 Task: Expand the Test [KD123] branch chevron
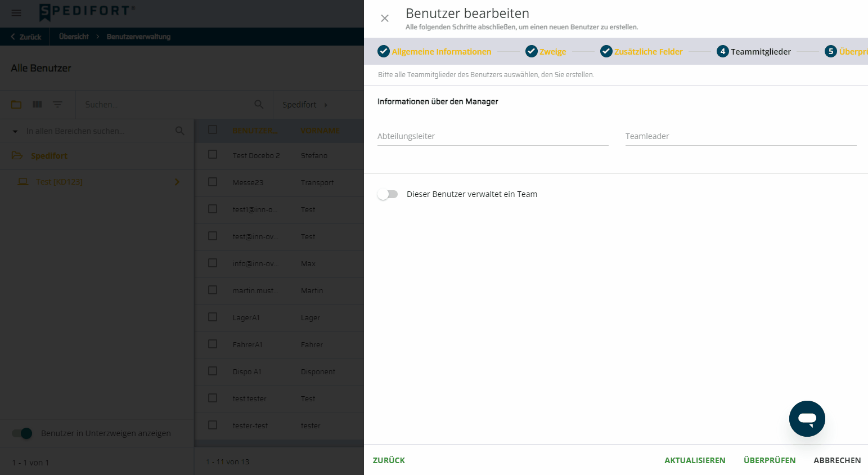177,182
